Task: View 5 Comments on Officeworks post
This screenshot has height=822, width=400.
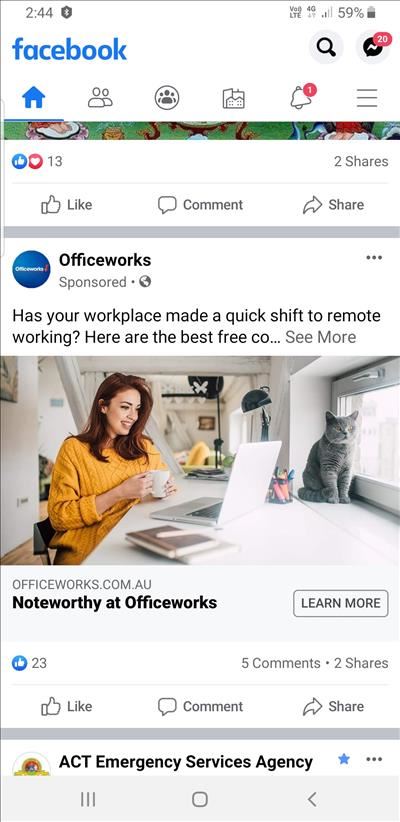Action: click(x=280, y=663)
